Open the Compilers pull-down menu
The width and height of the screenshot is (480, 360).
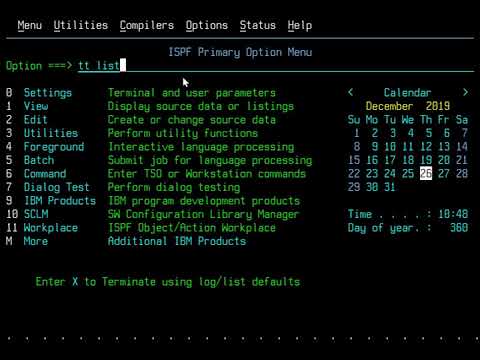(x=147, y=25)
